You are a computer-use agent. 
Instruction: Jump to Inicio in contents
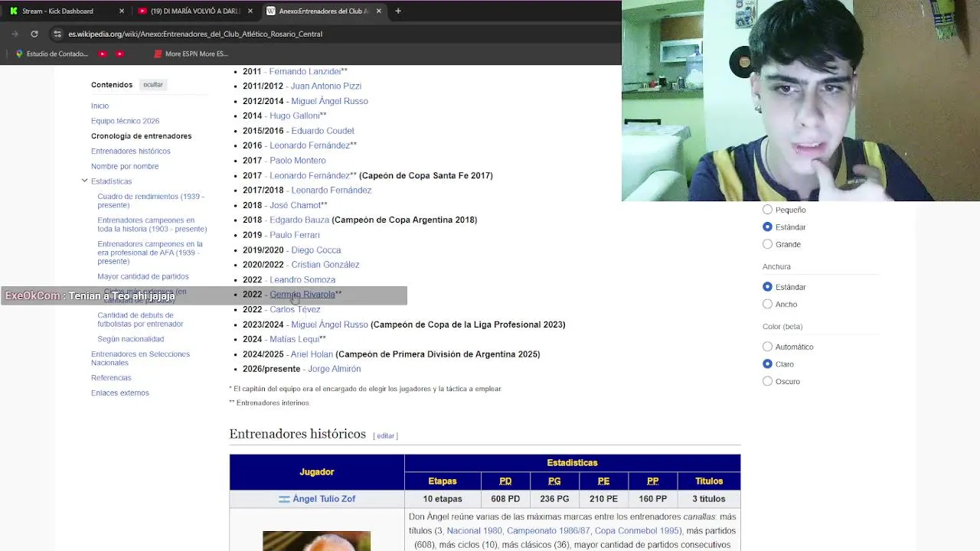pyautogui.click(x=100, y=106)
